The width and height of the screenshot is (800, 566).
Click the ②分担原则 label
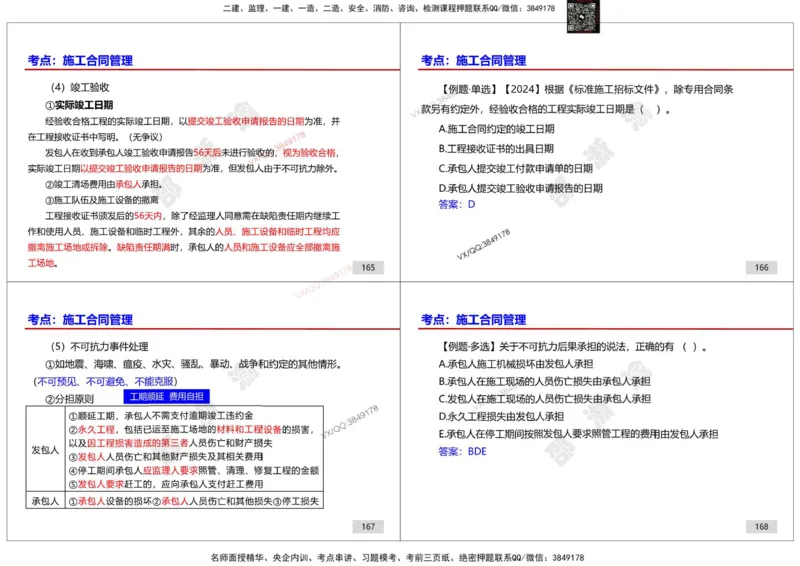click(69, 399)
